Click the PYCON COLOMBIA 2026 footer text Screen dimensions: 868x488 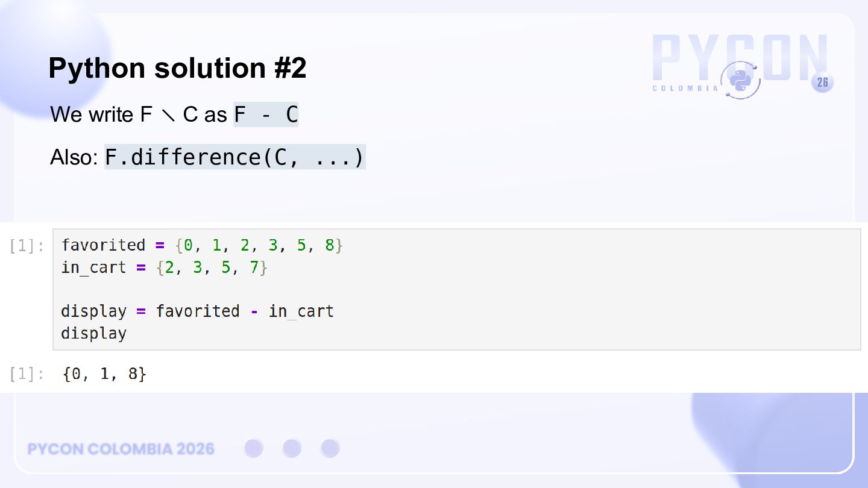121,449
